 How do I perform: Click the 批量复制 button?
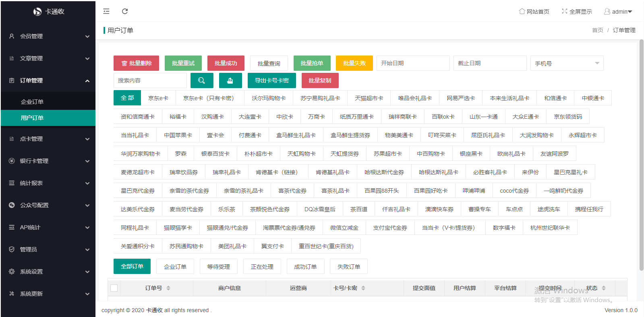(x=320, y=80)
